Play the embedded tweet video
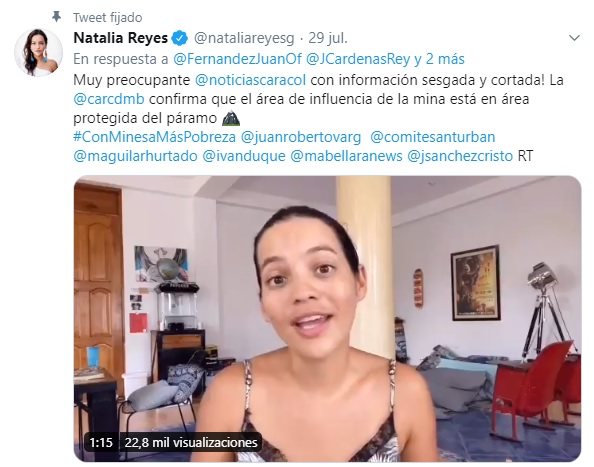The image size is (594, 467). pyautogui.click(x=327, y=319)
